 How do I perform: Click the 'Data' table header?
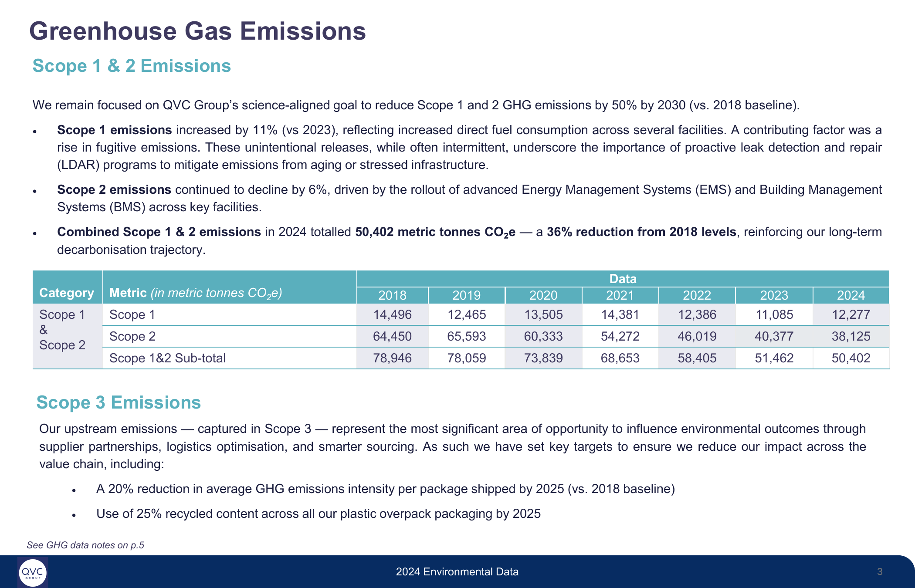623,279
